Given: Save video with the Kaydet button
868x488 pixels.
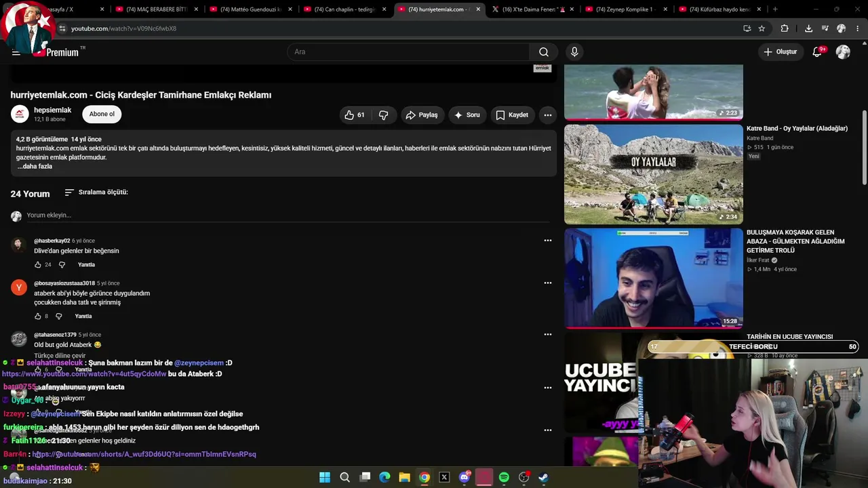Looking at the screenshot, I should point(512,115).
